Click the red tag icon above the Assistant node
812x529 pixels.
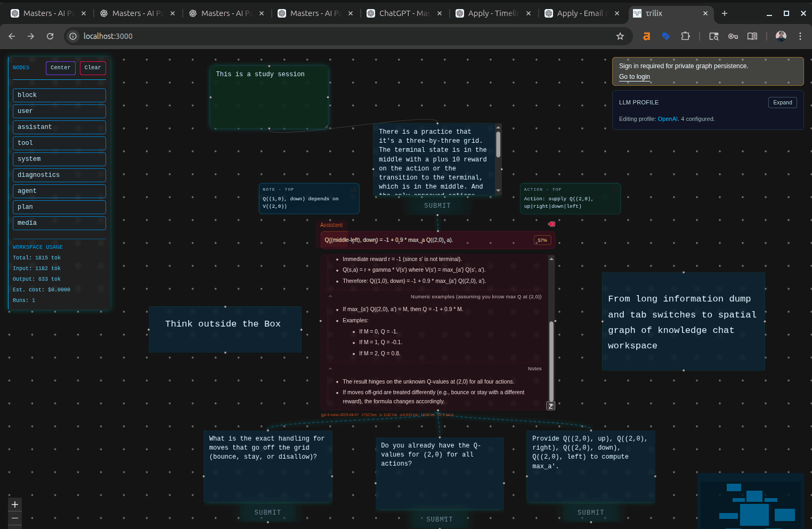pos(551,224)
